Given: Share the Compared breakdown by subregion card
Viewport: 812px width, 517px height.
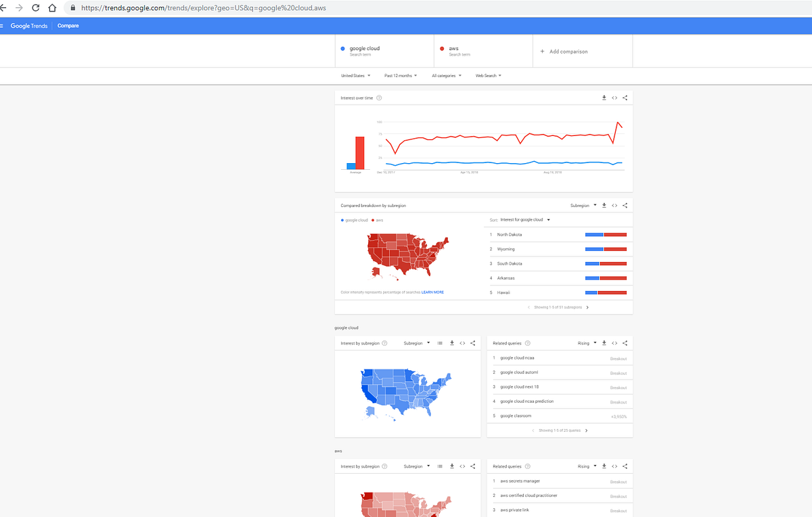Looking at the screenshot, I should [625, 205].
